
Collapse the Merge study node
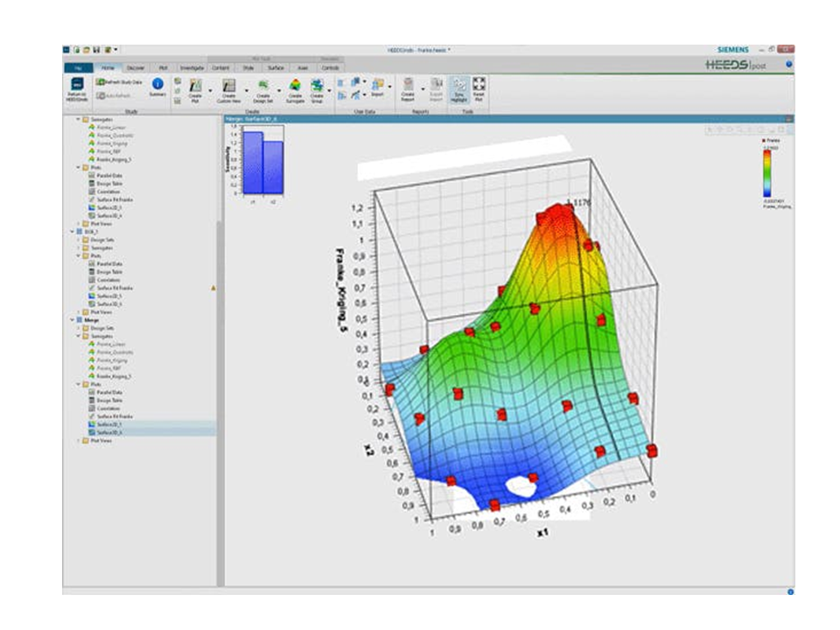click(73, 320)
